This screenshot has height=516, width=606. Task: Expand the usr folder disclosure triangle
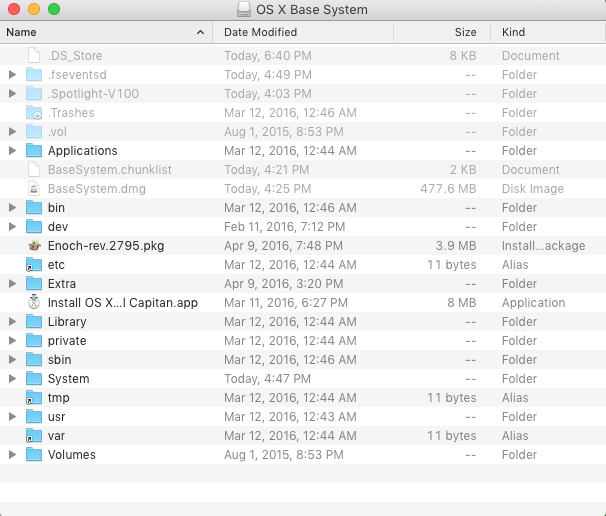[x=12, y=417]
